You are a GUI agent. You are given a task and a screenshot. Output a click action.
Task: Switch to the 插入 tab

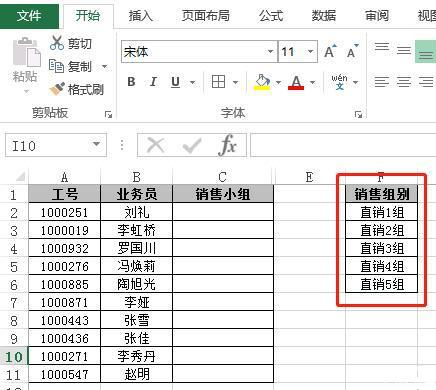(140, 16)
